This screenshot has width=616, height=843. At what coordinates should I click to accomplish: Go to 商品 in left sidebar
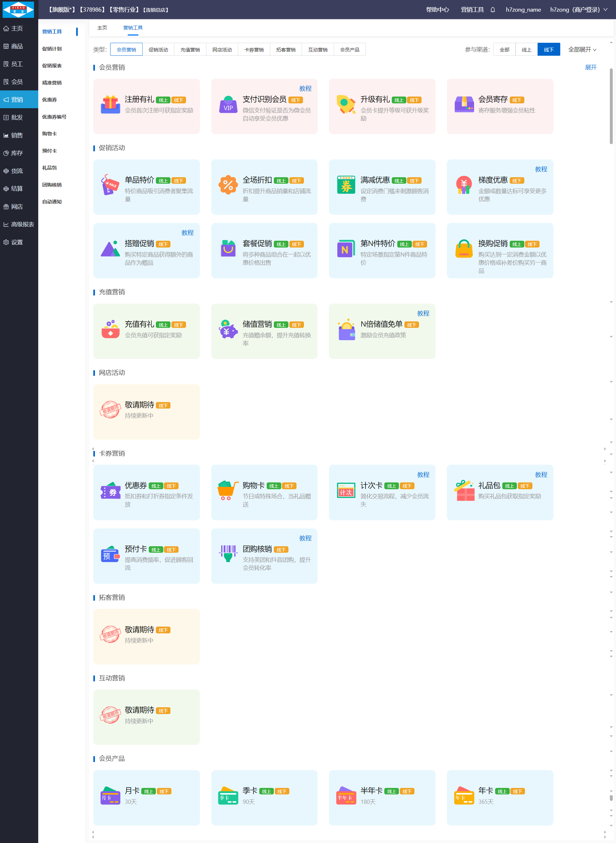point(19,46)
